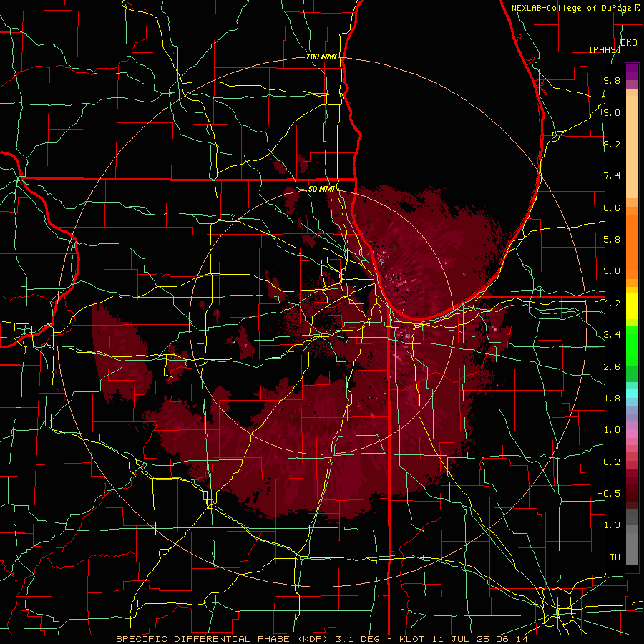Click the 50 NMI range ring label
The image size is (644, 644).
click(321, 189)
